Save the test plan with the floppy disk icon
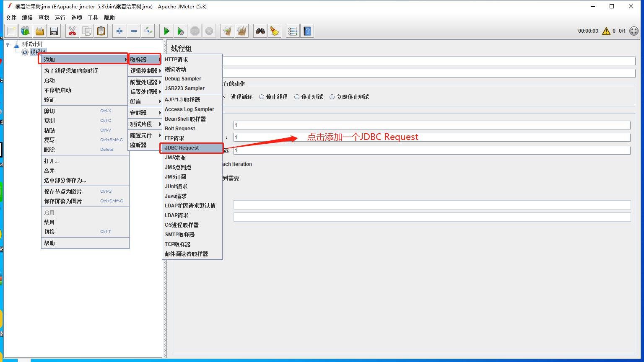 click(54, 31)
